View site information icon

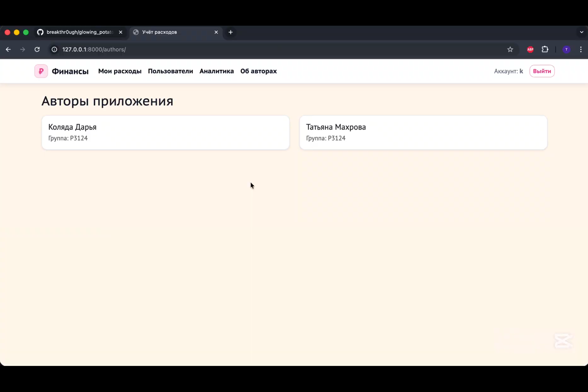54,50
